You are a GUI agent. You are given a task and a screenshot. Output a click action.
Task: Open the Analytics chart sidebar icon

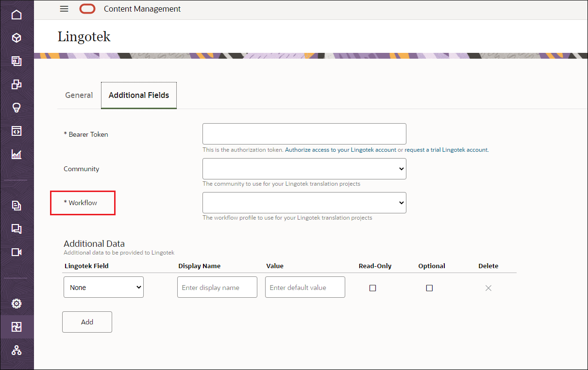[17, 154]
